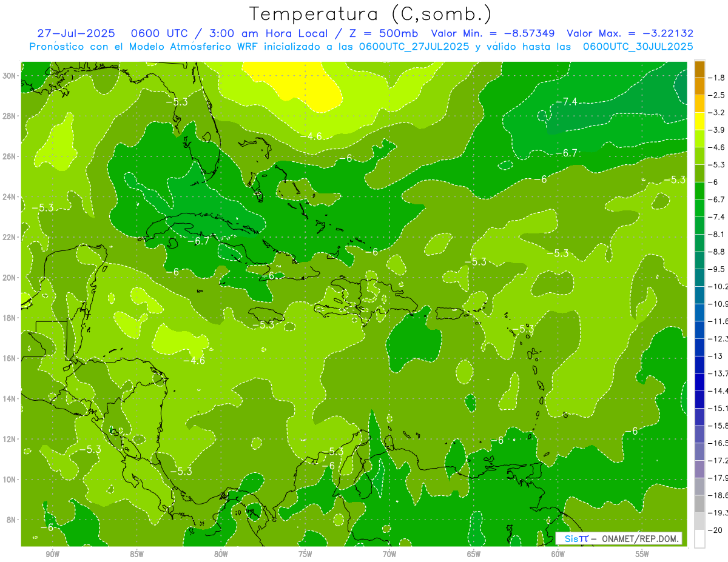Click the 28N latitude axis label
This screenshot has height=562, width=728.
[9, 116]
